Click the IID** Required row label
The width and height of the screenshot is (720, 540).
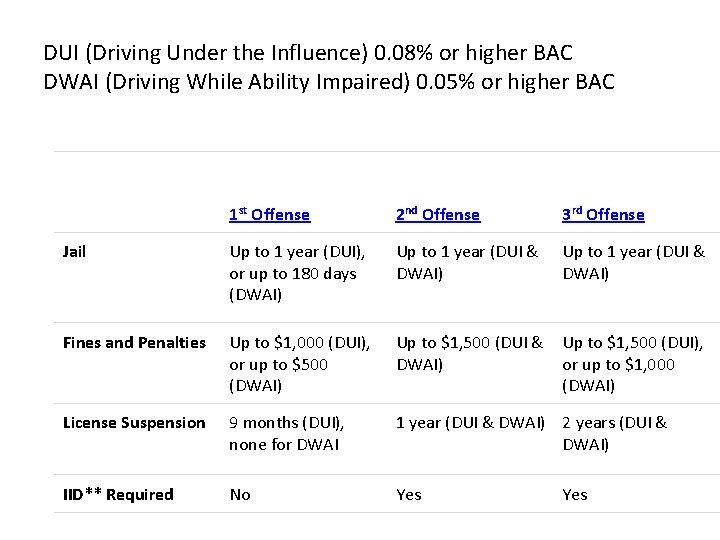click(118, 494)
